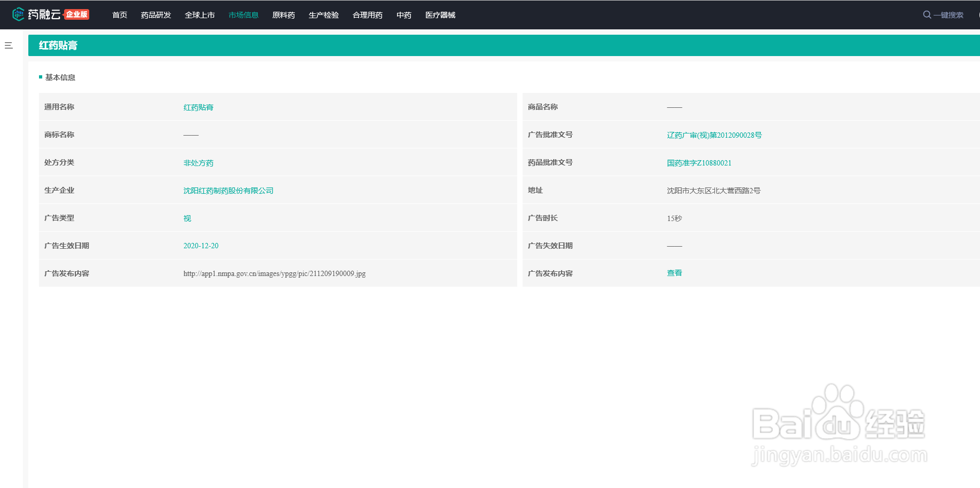The width and height of the screenshot is (980, 488).
Task: Click the 基本信息 section heading
Action: [60, 77]
